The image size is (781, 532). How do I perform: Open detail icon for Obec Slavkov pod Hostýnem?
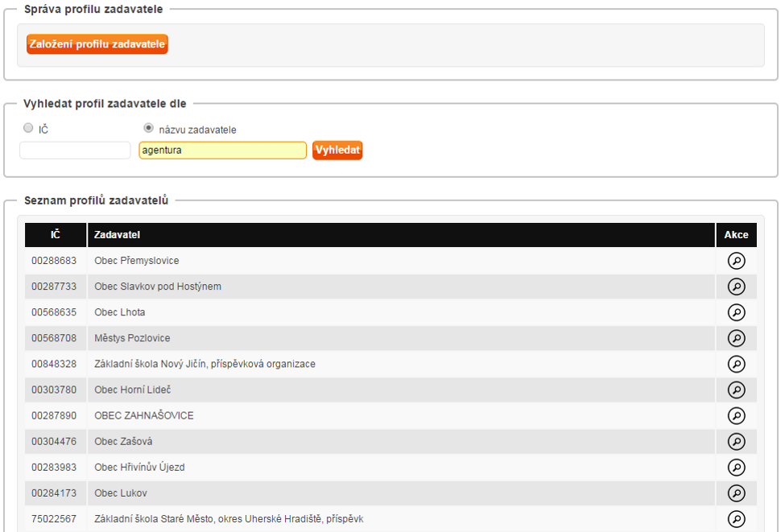[x=736, y=287]
